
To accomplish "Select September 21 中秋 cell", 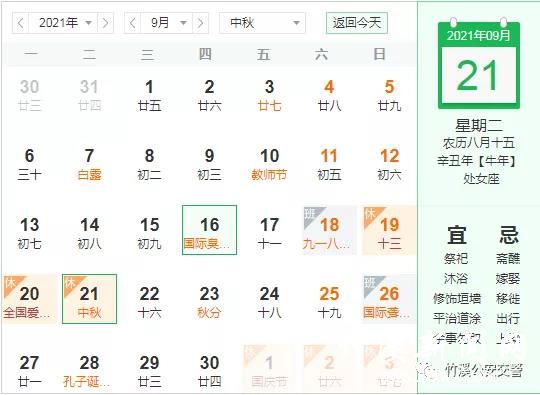I will click(x=90, y=299).
